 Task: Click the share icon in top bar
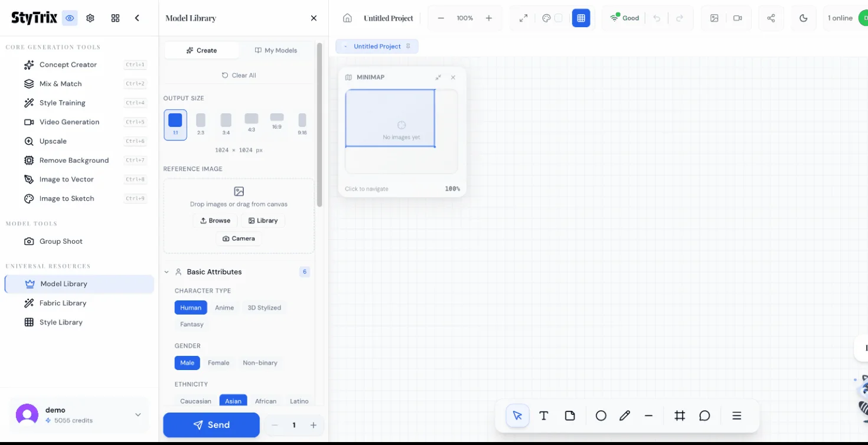pos(771,18)
